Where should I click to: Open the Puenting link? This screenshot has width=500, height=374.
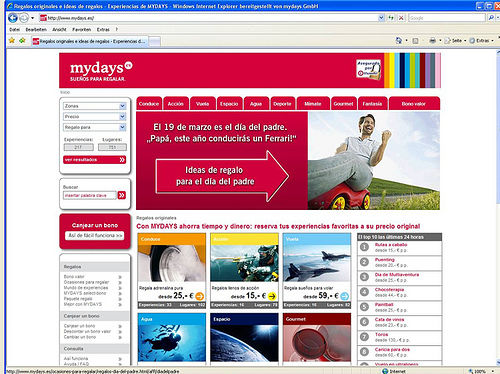tap(384, 260)
